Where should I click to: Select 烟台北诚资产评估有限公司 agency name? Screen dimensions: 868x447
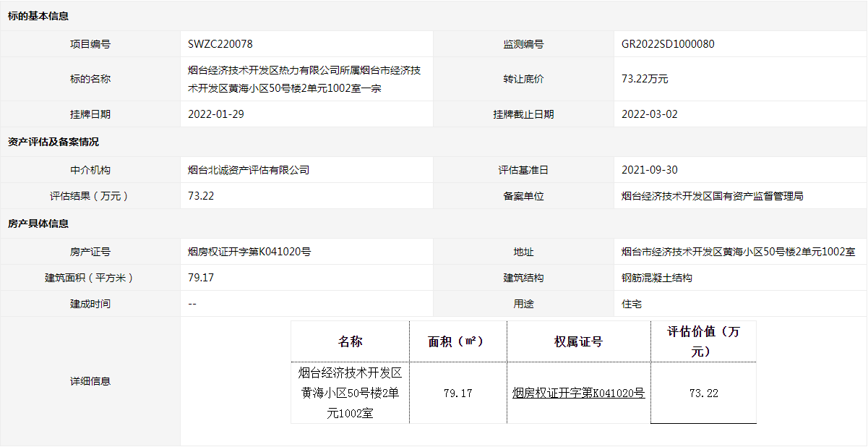[x=249, y=170]
